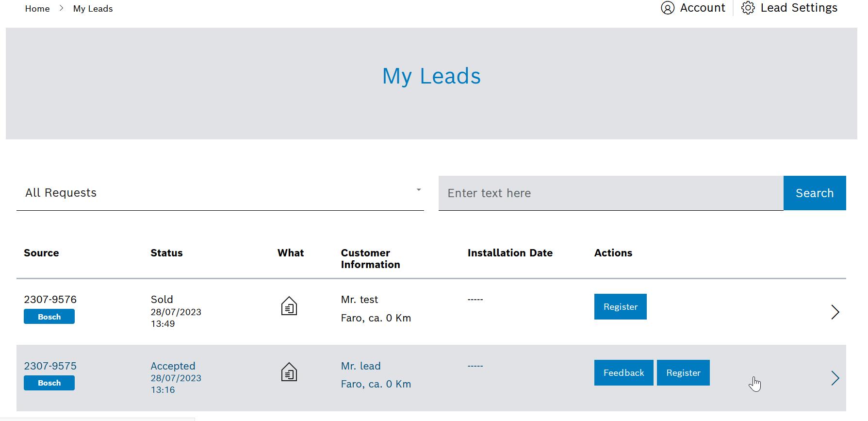
Task: Click the Lead Settings gear icon
Action: pyautogui.click(x=748, y=8)
